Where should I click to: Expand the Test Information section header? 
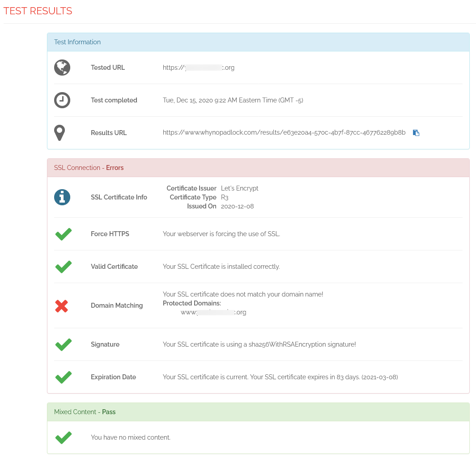[x=77, y=42]
